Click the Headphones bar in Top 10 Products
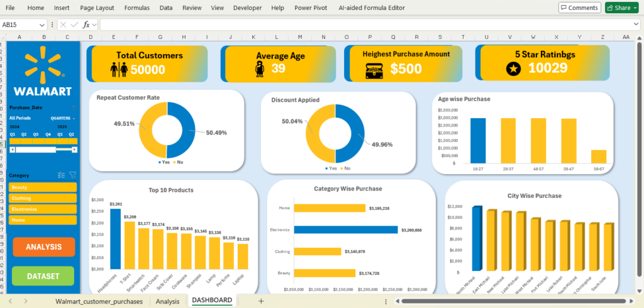Viewport: 644px width, 308px height. pyautogui.click(x=116, y=239)
